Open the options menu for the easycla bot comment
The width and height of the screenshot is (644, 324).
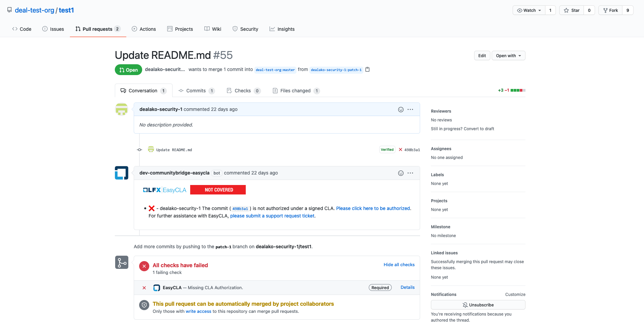pos(410,173)
